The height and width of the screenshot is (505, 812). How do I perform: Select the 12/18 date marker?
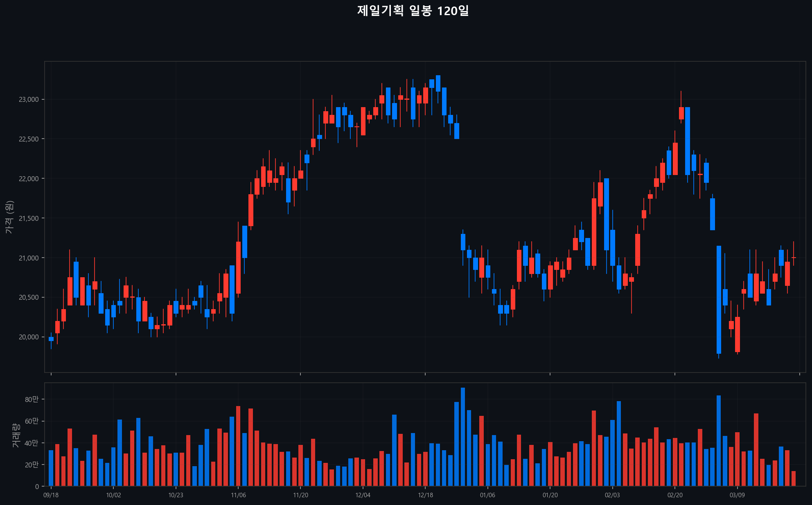[x=425, y=495]
